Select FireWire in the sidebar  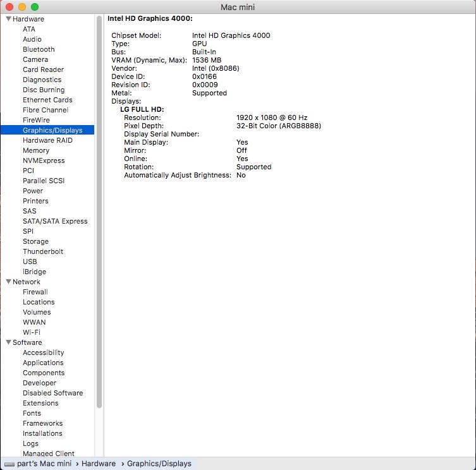36,120
